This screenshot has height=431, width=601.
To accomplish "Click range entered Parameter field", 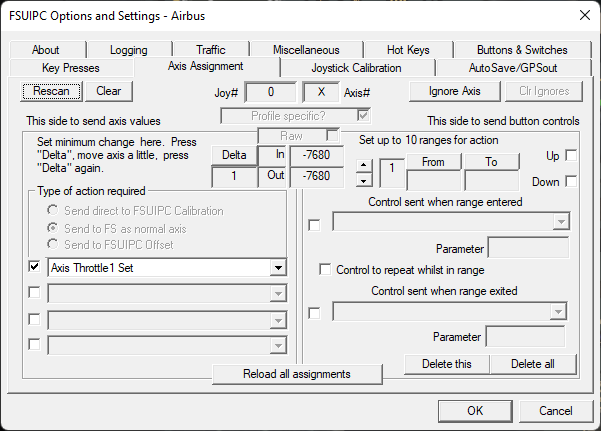I will point(528,248).
